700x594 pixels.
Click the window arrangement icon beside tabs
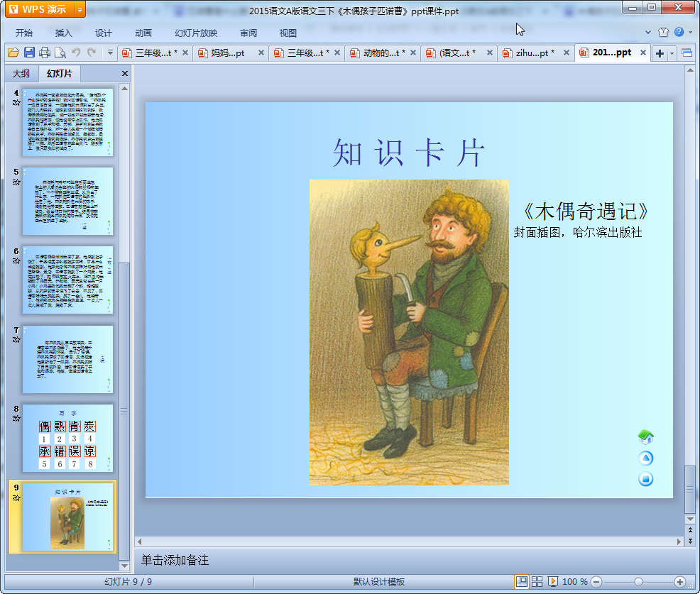click(687, 53)
